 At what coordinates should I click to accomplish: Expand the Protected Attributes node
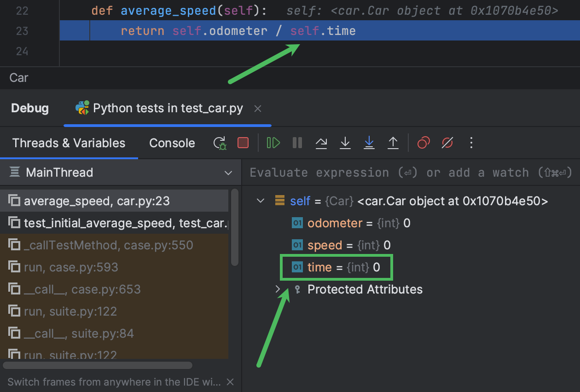[x=277, y=289]
